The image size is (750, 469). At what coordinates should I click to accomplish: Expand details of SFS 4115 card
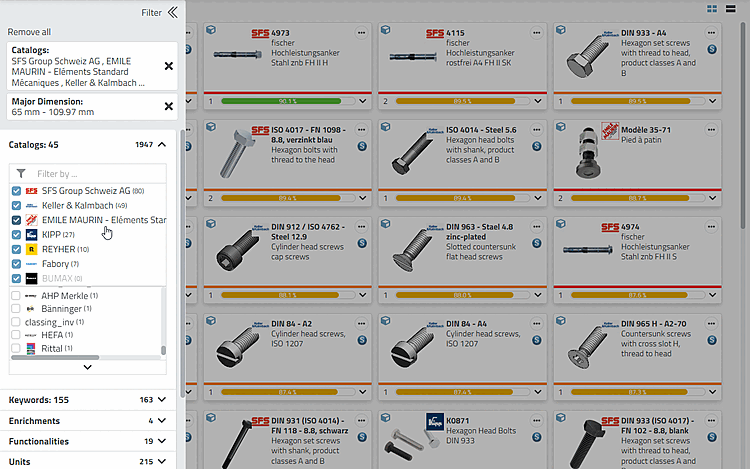tap(538, 101)
